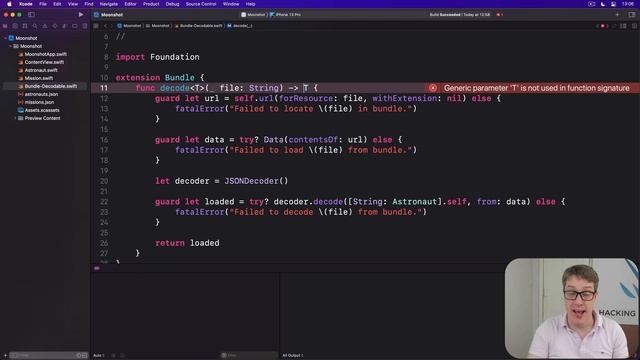640x360 pixels.
Task: Toggle the purple breakpoints icon in debug bar
Action: (x=97, y=268)
